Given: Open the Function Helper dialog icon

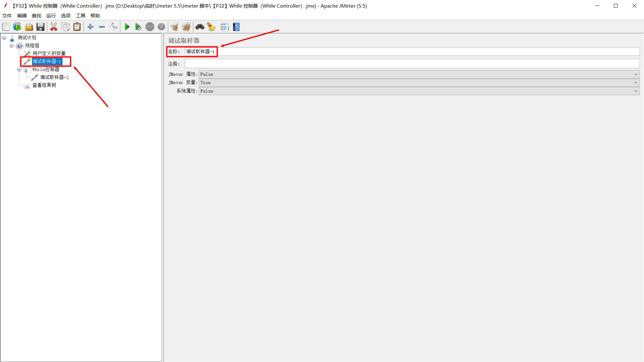Looking at the screenshot, I should (x=225, y=27).
